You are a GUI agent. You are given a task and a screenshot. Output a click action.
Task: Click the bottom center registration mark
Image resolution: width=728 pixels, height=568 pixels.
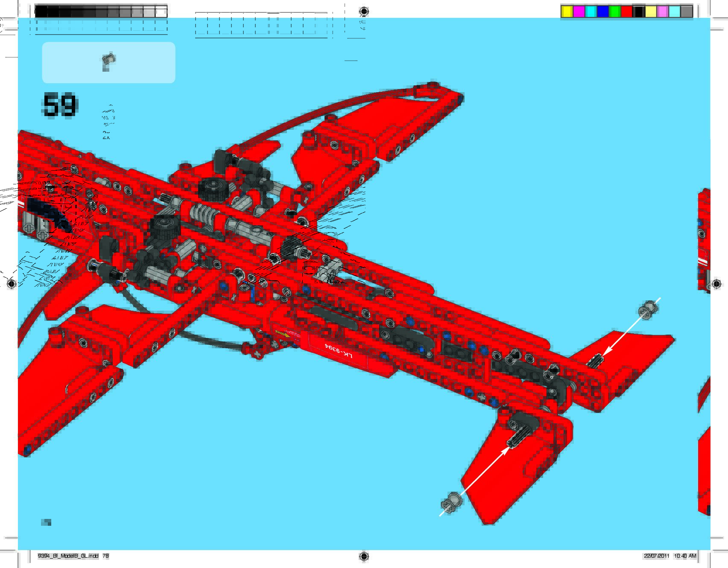pyautogui.click(x=364, y=556)
